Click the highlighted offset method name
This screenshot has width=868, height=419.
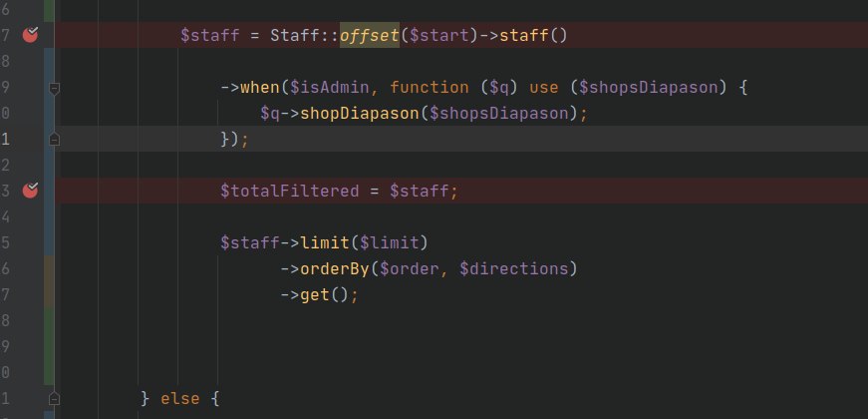[370, 36]
